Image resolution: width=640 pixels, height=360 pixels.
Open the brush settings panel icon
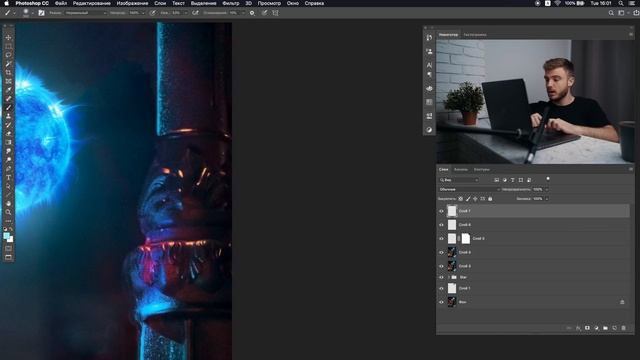pyautogui.click(x=41, y=13)
